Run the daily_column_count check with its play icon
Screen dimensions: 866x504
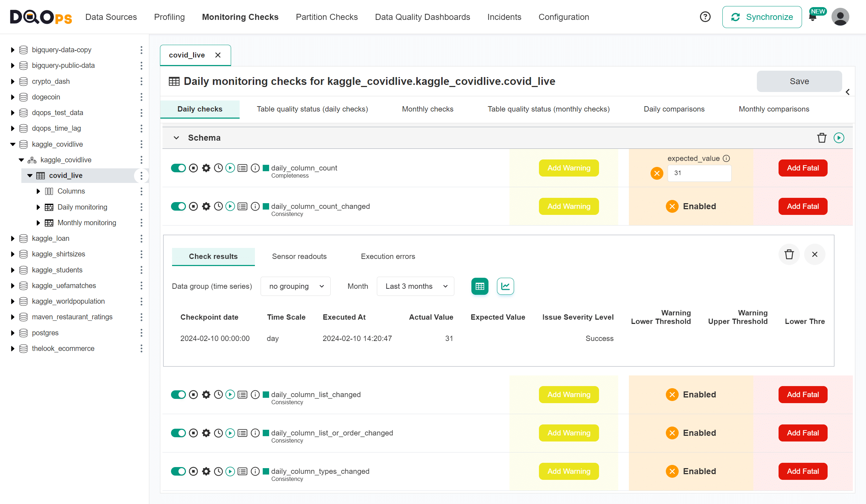point(230,168)
